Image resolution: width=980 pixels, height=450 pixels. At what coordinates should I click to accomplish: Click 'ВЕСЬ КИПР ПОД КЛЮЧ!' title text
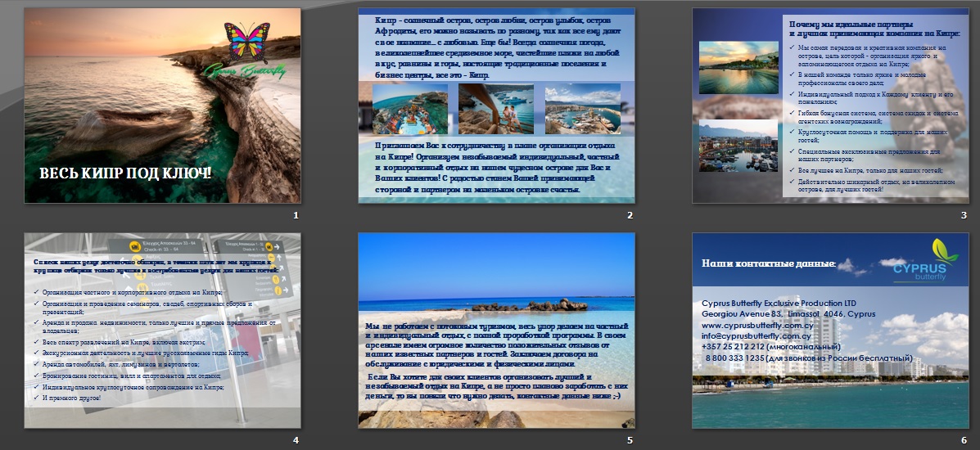125,173
